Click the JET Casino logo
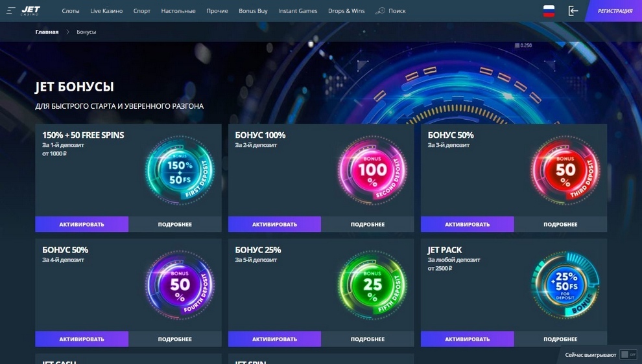Image resolution: width=642 pixels, height=364 pixels. pos(30,11)
